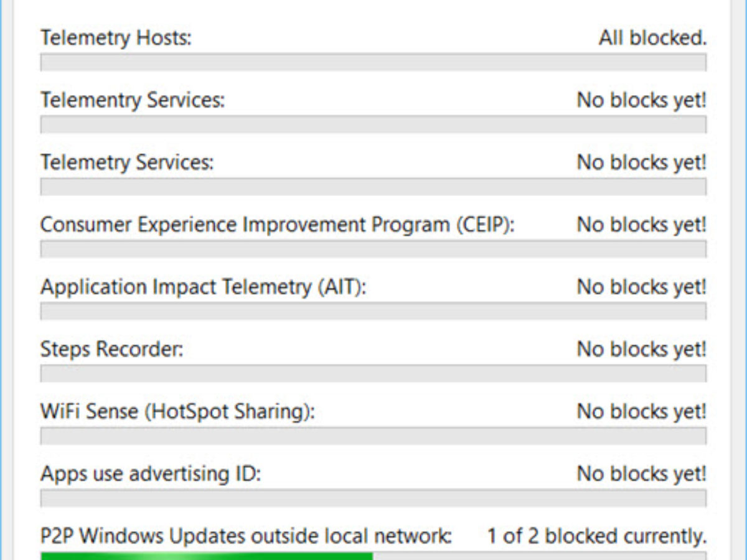Viewport: 747px width, 560px height.
Task: Select the "Apps use advertising ID" label
Action: tap(151, 474)
